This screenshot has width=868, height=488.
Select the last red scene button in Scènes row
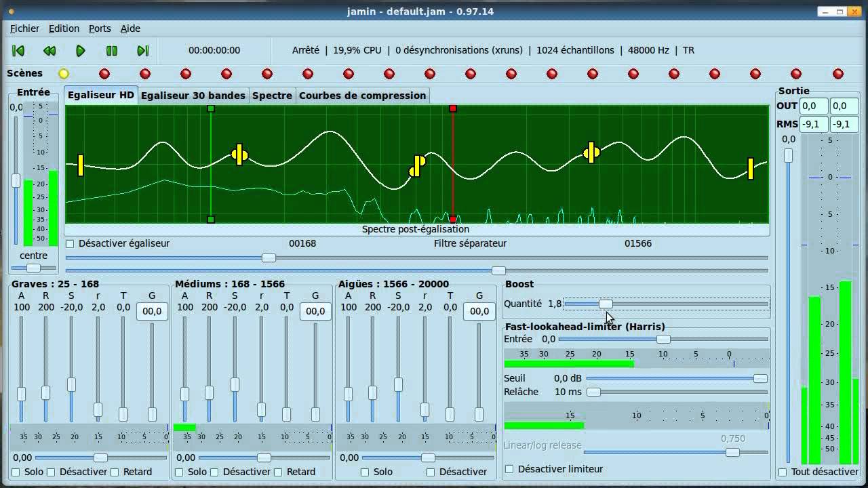pos(838,73)
